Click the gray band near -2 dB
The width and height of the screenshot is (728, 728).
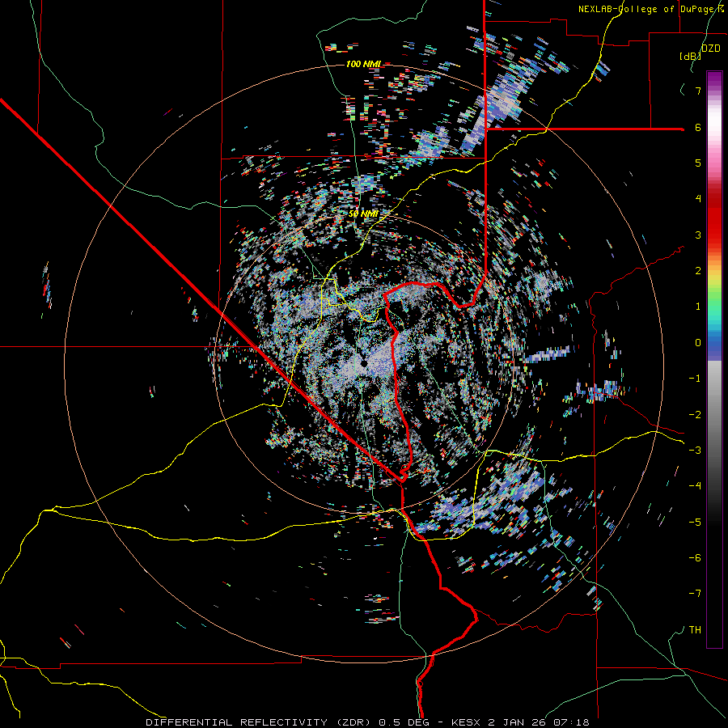tap(714, 415)
